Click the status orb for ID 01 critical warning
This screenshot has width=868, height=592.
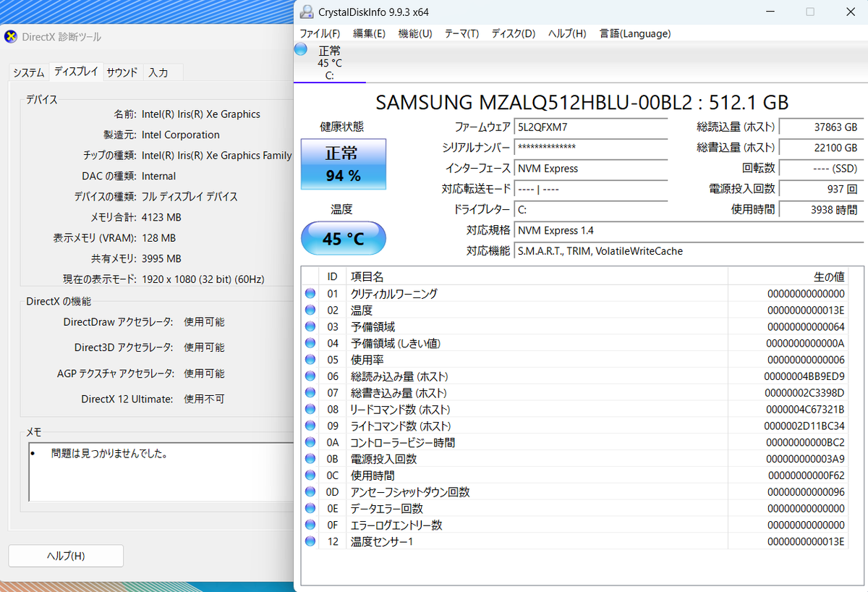click(x=310, y=294)
